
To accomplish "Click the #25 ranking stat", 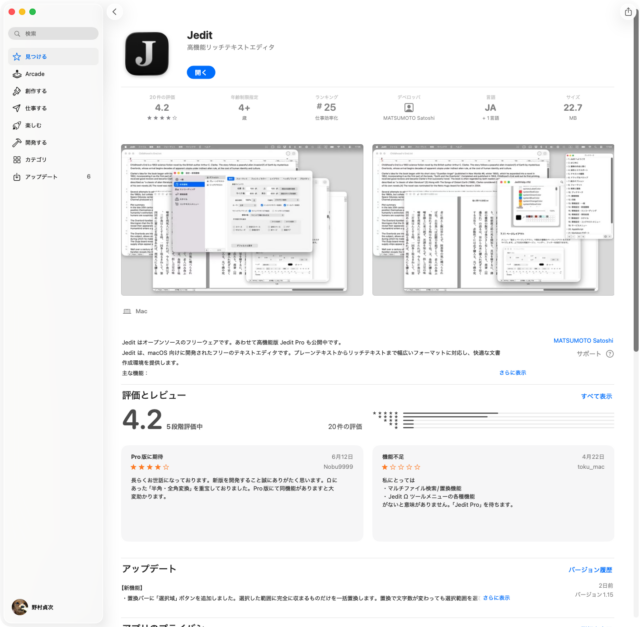I will tap(327, 108).
